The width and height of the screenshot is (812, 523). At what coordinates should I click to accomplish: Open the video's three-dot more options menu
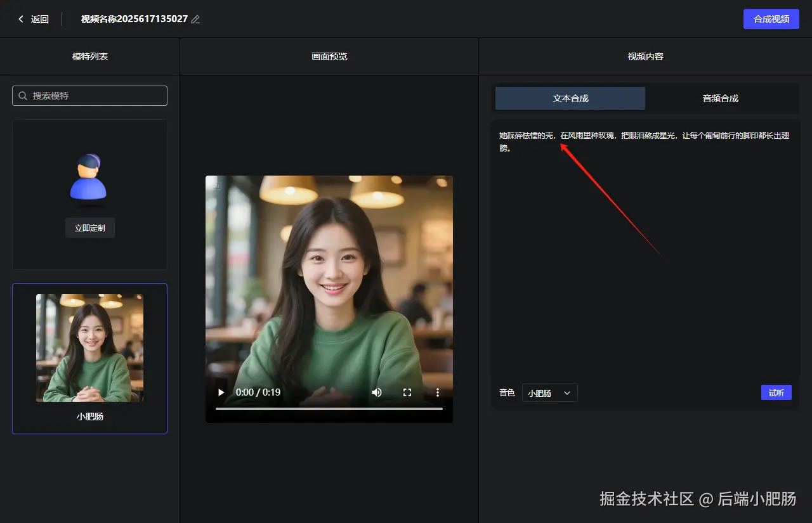pos(438,392)
